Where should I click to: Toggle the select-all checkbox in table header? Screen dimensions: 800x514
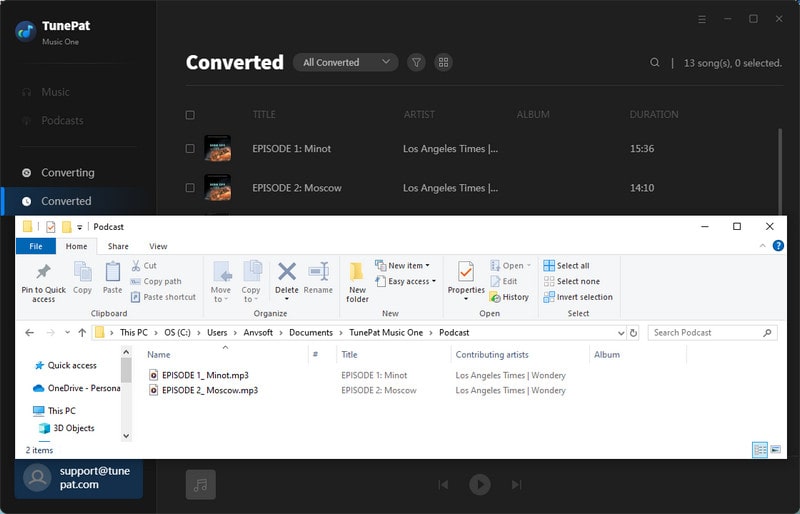tap(190, 115)
